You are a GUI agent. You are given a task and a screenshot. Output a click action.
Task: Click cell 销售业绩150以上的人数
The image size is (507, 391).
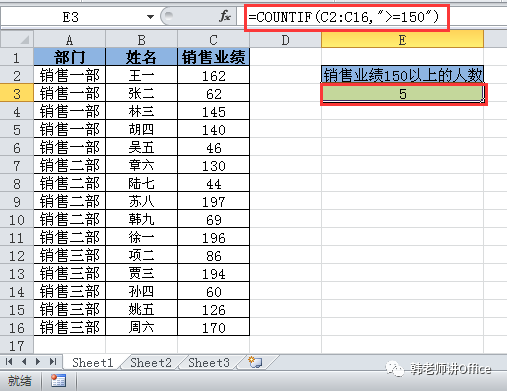[x=403, y=75]
